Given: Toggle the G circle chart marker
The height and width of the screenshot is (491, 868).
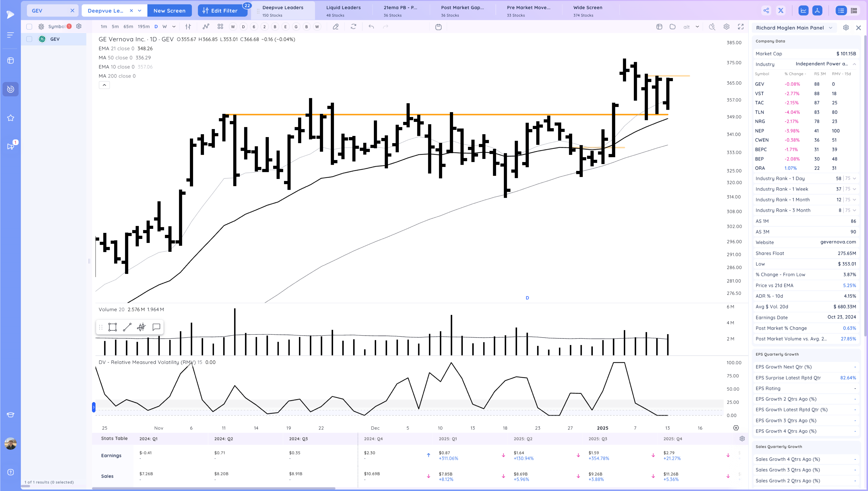Looking at the screenshot, I should click(x=296, y=27).
